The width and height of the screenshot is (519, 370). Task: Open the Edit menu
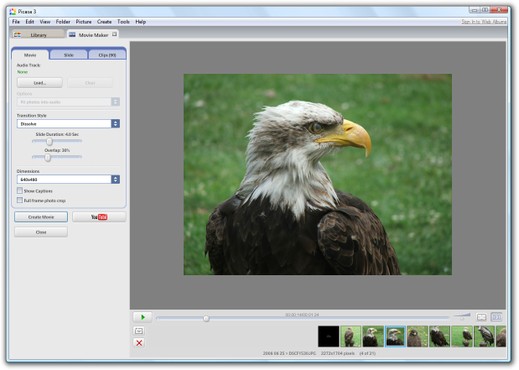30,22
